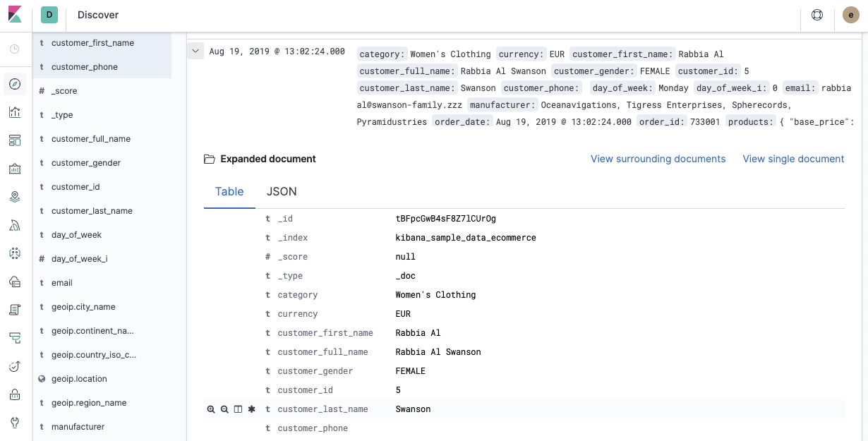This screenshot has width=868, height=441.
Task: Switch to the Table tab
Action: (229, 191)
